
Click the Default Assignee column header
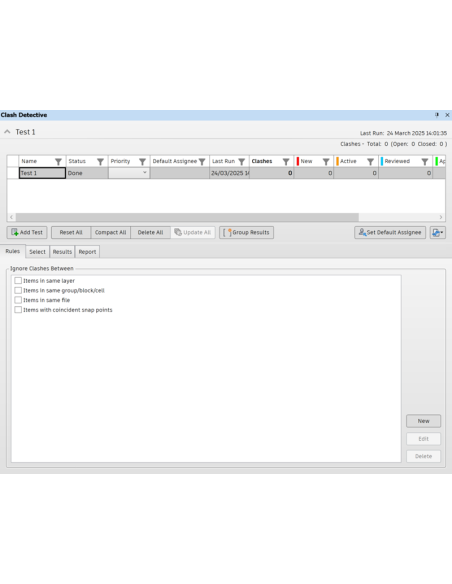click(180, 161)
